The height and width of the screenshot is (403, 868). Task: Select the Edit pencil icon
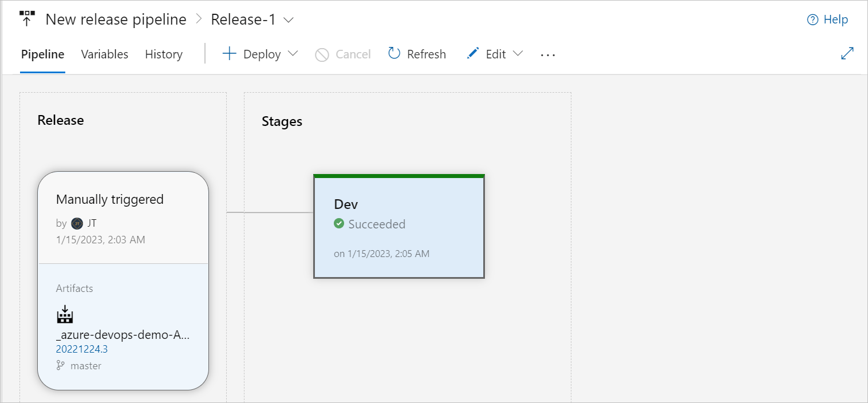[472, 53]
